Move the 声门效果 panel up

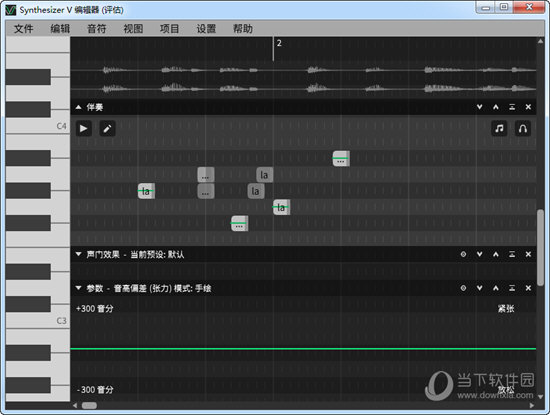496,254
